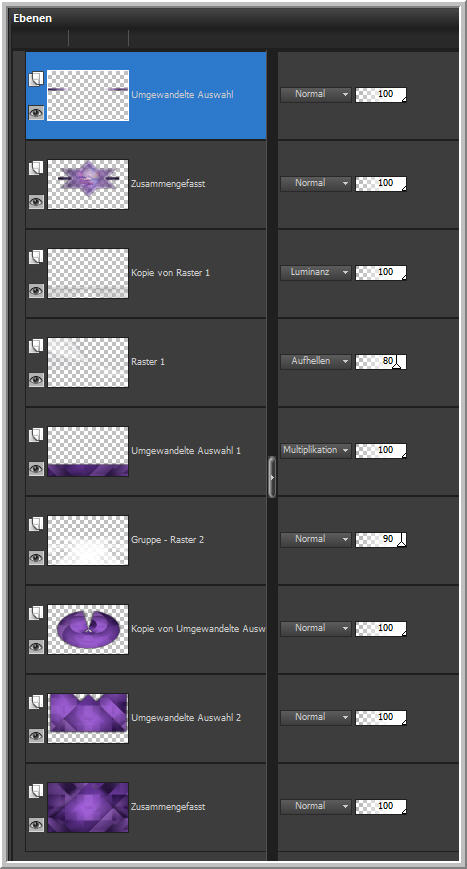Click layer type icon of bottom 'Zusammengefasst' layer
The height and width of the screenshot is (869, 467).
tap(36, 791)
